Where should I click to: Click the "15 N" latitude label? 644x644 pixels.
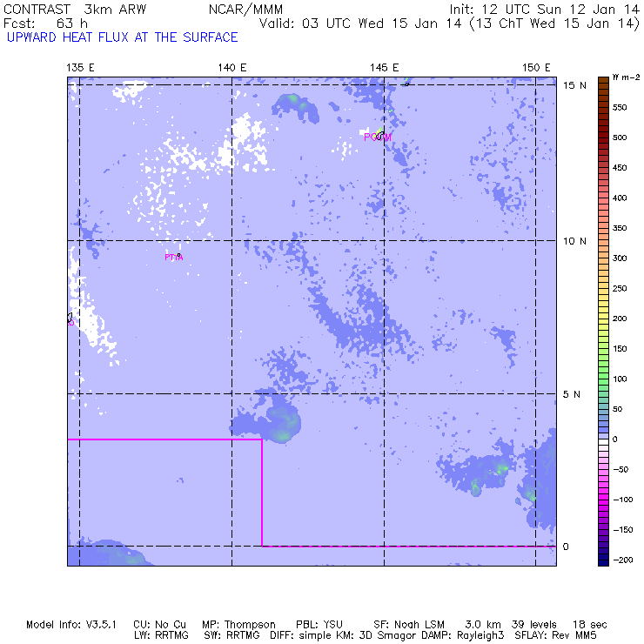tap(574, 85)
